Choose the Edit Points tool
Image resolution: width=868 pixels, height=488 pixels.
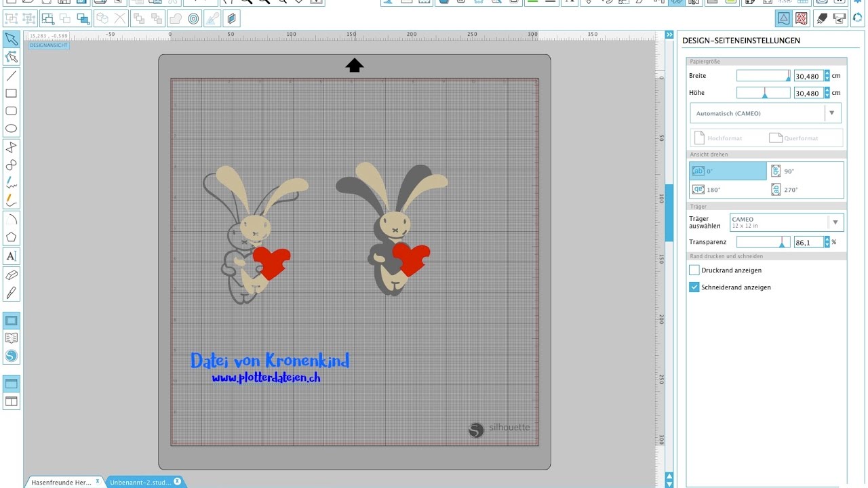pos(12,57)
